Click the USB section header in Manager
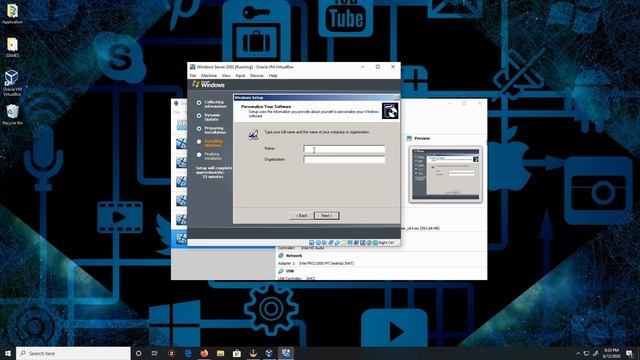 (290, 271)
